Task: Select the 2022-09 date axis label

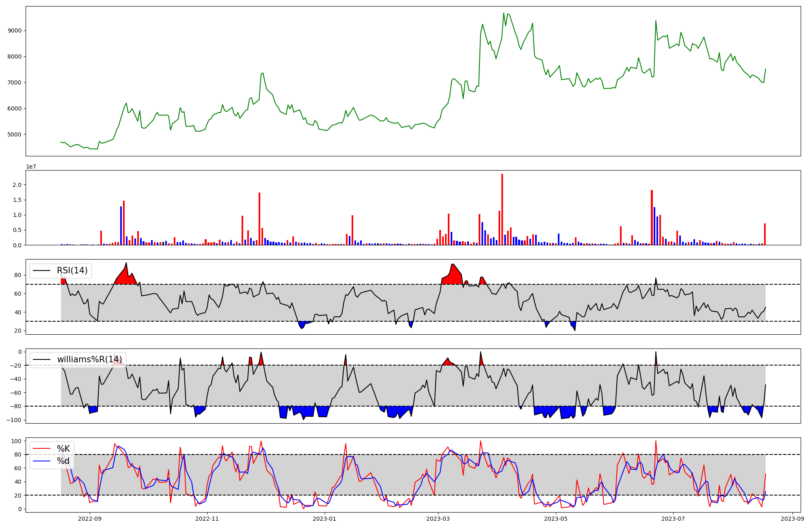Action: point(89,519)
